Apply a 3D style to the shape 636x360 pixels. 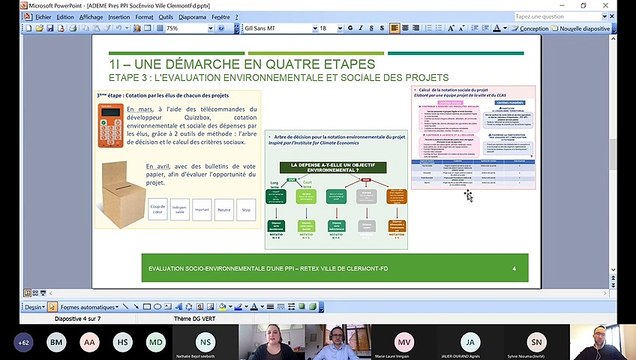coord(313,307)
